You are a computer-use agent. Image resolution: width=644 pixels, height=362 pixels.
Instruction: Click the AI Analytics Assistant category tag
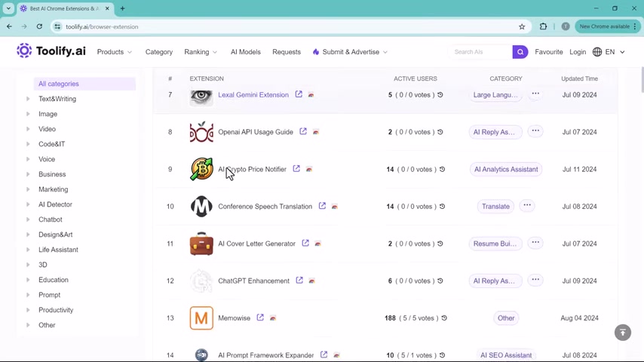click(506, 169)
